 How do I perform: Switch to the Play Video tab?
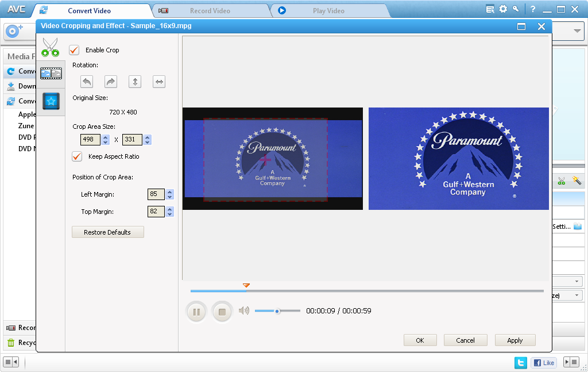(x=328, y=11)
